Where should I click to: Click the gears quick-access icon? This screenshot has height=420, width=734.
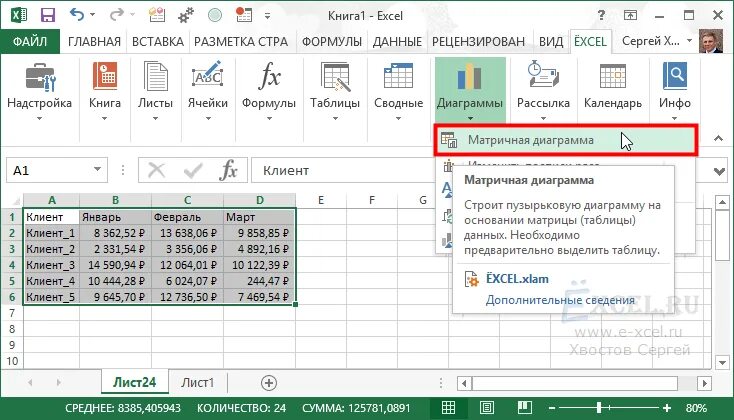point(186,15)
